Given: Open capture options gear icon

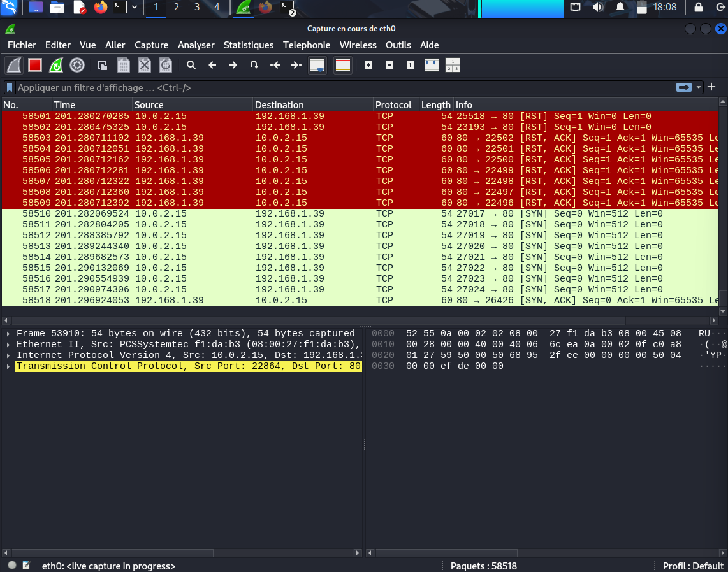Looking at the screenshot, I should click(77, 65).
